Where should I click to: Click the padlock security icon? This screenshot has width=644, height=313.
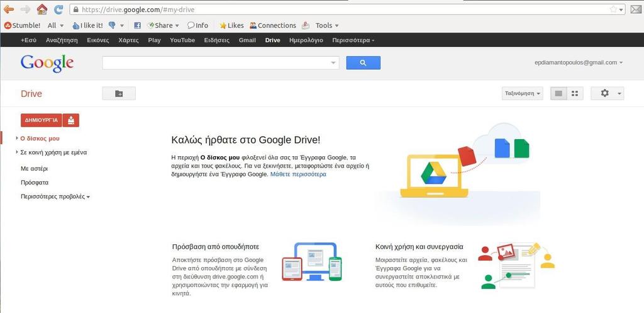[x=75, y=9]
